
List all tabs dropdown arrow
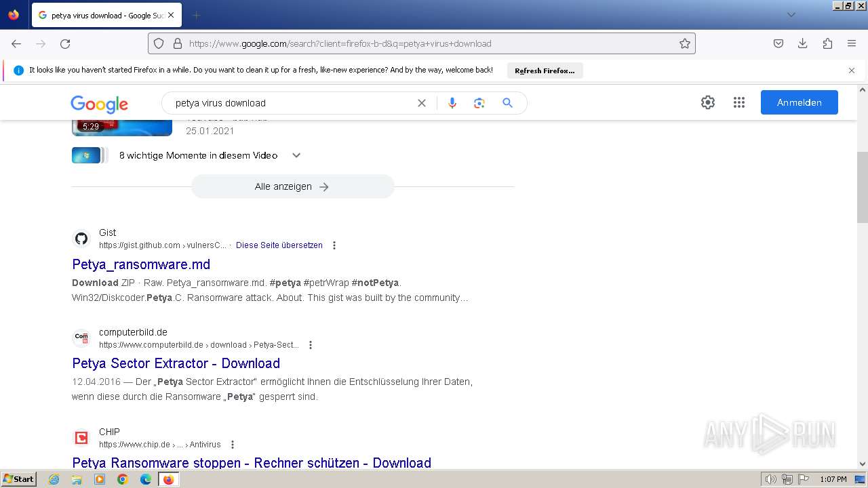pos(791,15)
